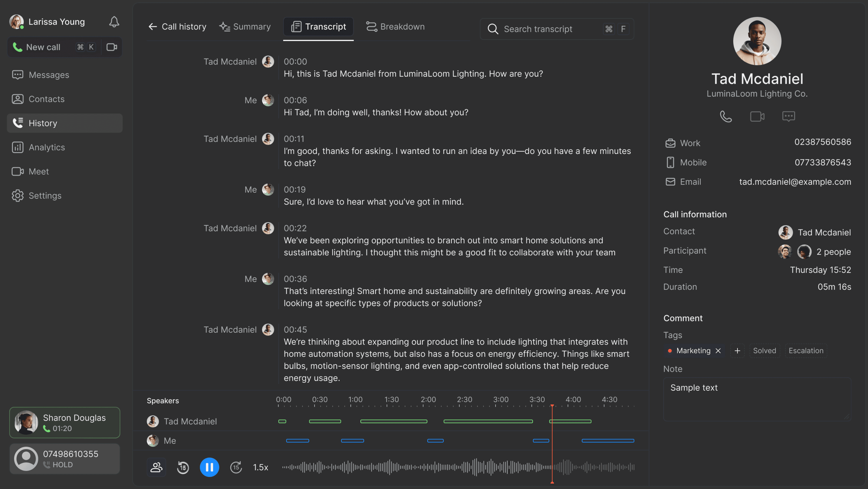
Task: Click the notifications bell icon
Action: tap(114, 22)
